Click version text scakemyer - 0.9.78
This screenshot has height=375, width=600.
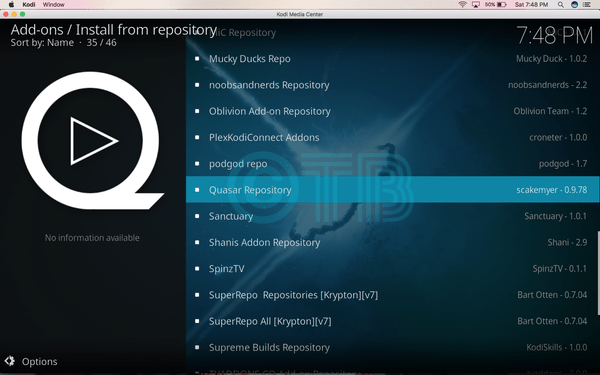tap(551, 190)
